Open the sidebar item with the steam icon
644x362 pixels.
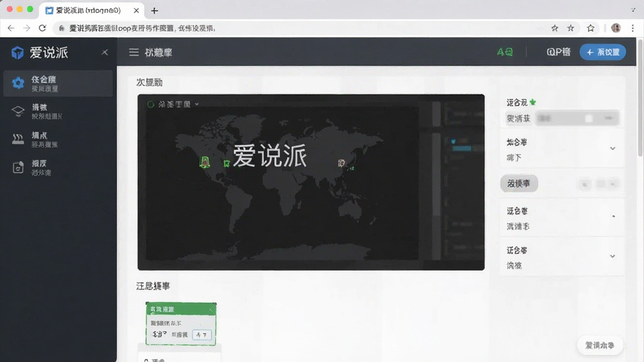[58, 139]
